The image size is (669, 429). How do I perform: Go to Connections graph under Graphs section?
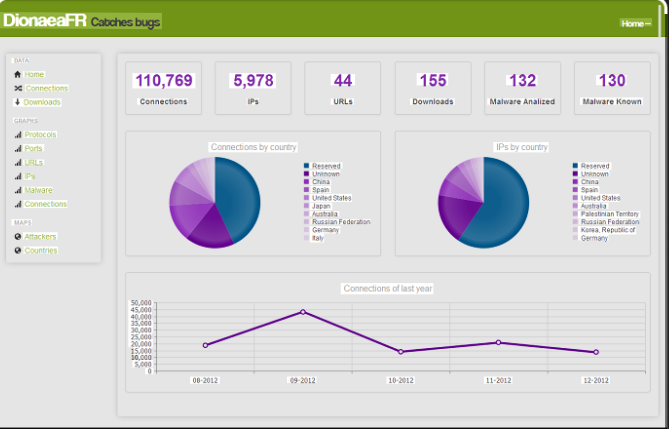45,204
